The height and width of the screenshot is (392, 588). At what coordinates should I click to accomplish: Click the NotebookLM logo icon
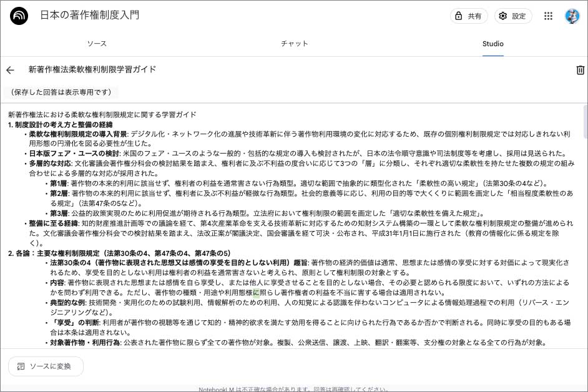click(x=19, y=16)
